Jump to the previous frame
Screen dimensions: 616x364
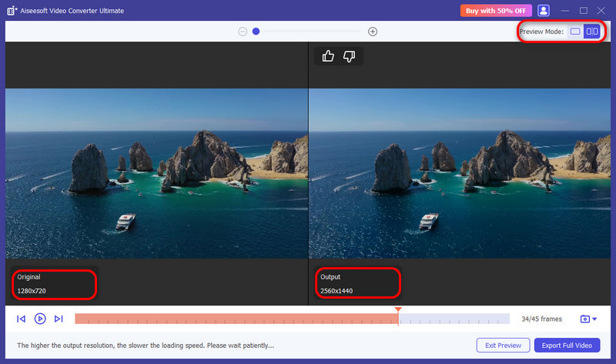21,319
